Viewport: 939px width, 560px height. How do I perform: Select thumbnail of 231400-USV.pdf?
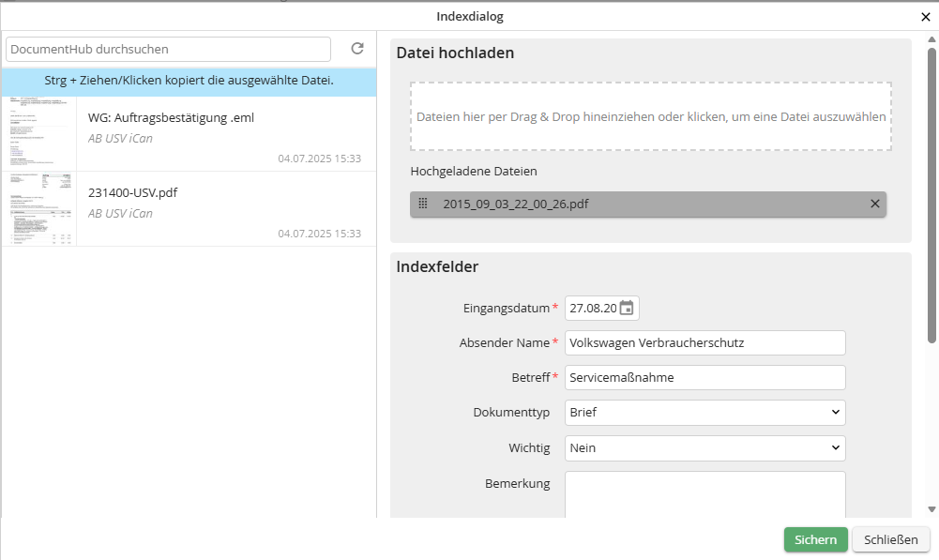pyautogui.click(x=38, y=208)
